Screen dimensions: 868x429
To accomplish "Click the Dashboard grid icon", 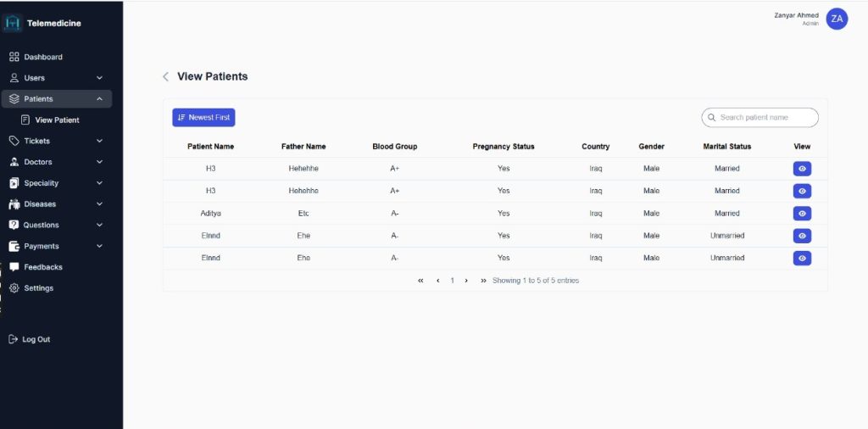I will (x=14, y=57).
